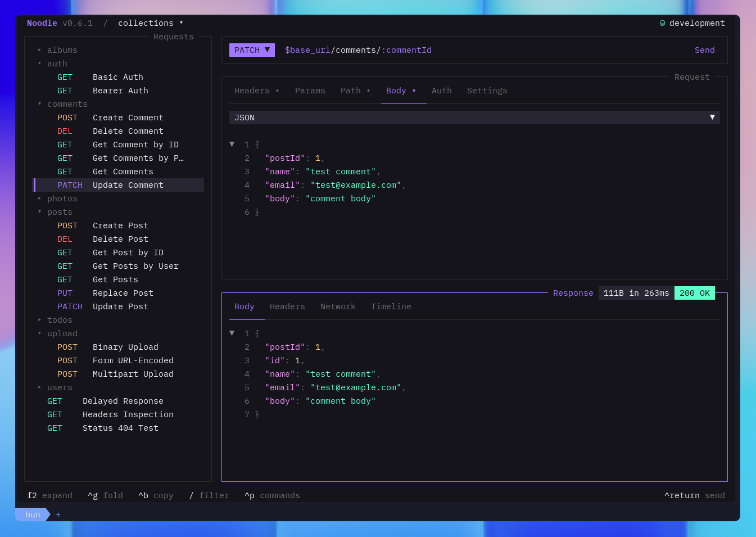This screenshot has width=756, height=537.
Task: Select the request Auth tab
Action: pyautogui.click(x=442, y=91)
